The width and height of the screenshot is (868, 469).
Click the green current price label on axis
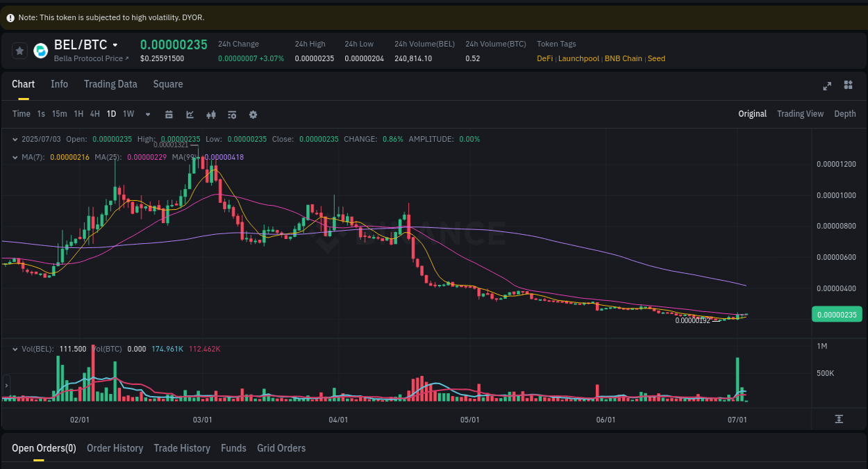click(x=837, y=314)
